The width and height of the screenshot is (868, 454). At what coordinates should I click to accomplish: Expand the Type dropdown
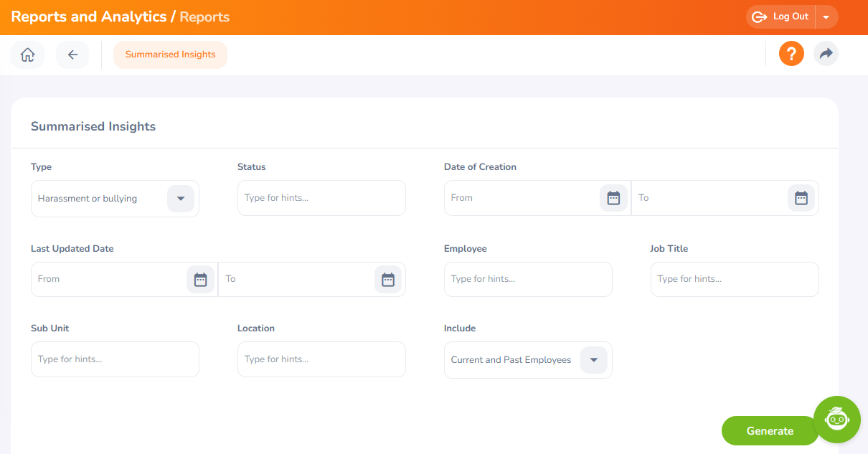click(181, 199)
